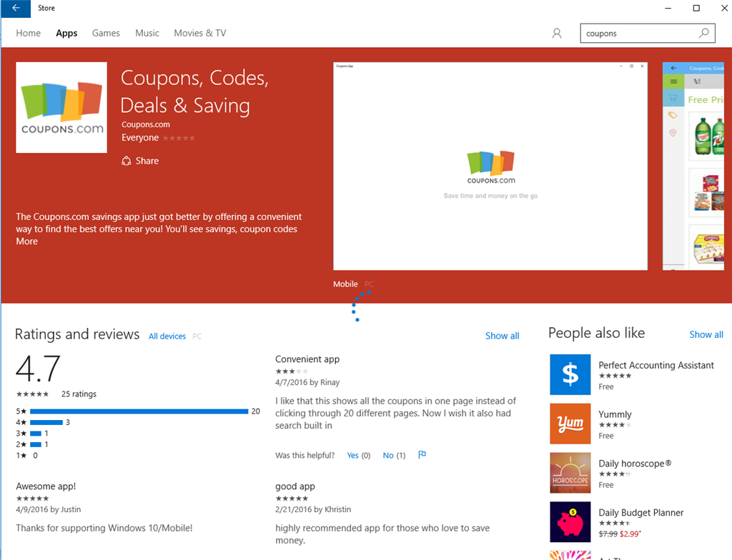Filter reviews by All devices
This screenshot has height=560, width=732.
coord(167,336)
